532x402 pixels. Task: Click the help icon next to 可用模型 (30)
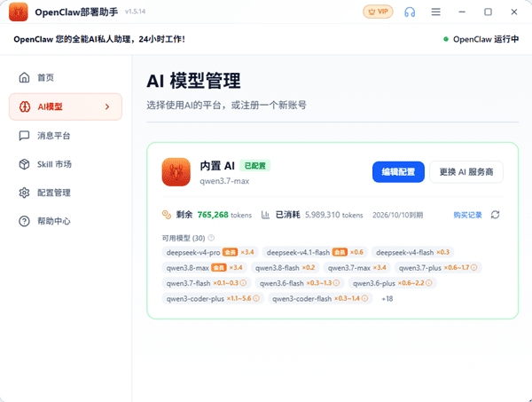[211, 238]
